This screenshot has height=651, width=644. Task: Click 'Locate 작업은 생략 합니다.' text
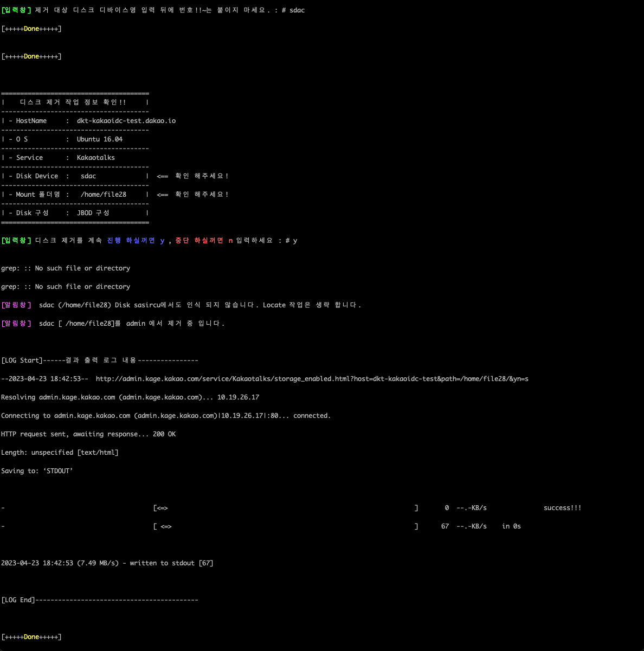pyautogui.click(x=312, y=305)
